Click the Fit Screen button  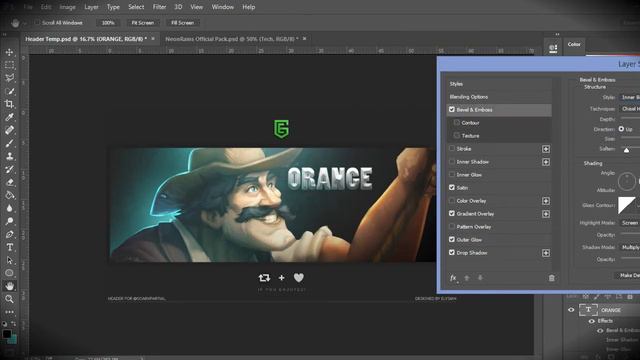coord(142,23)
